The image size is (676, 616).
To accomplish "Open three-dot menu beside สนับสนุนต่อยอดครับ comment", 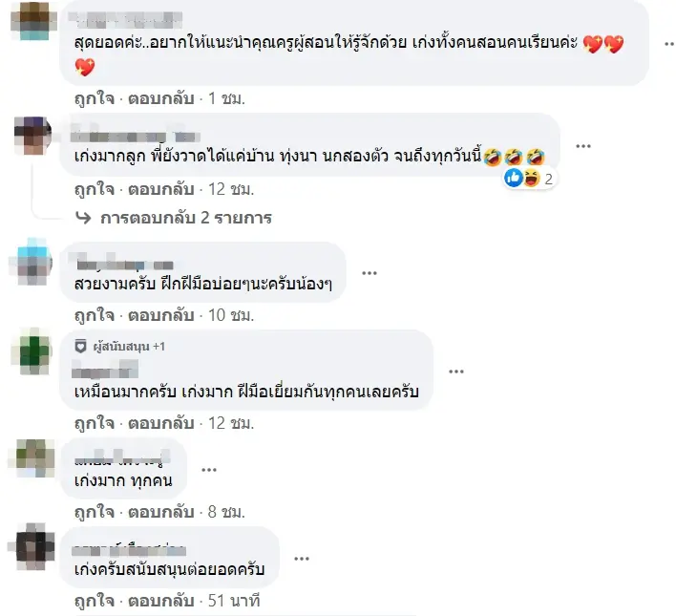I will 302,559.
